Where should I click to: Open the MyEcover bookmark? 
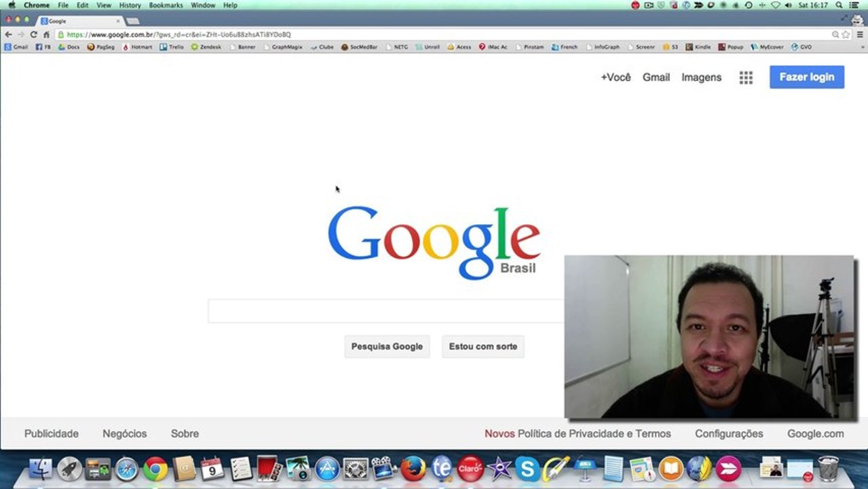[767, 47]
